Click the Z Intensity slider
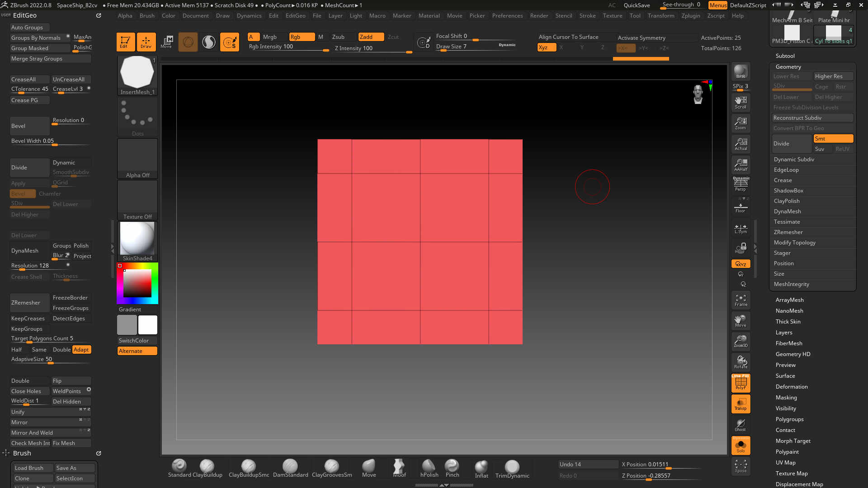Screen dimensions: 868x488 (373, 48)
